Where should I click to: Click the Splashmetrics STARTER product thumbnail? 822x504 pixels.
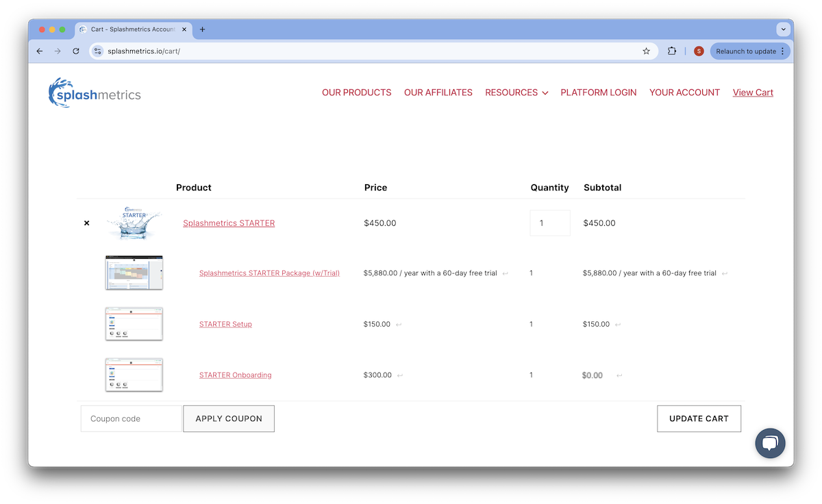click(x=134, y=223)
